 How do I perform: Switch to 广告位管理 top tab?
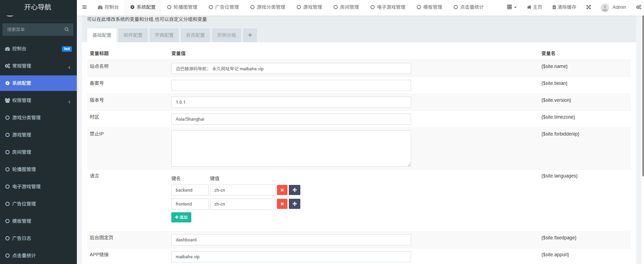[x=223, y=7]
